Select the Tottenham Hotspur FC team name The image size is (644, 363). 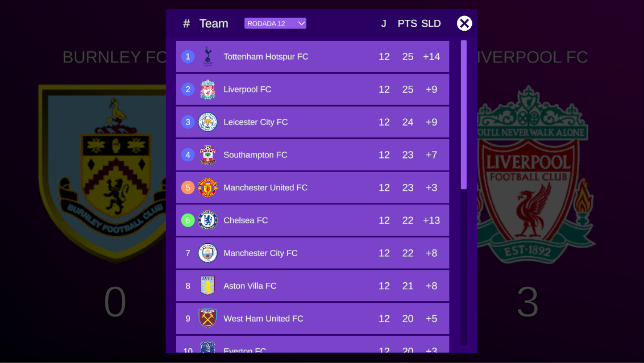pos(266,57)
